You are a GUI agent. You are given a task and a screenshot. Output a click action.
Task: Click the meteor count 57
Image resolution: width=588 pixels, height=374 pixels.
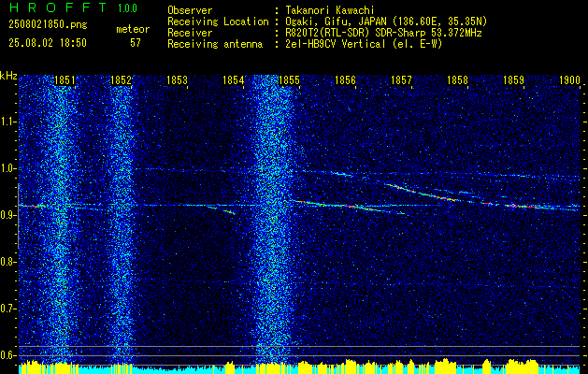(136, 43)
